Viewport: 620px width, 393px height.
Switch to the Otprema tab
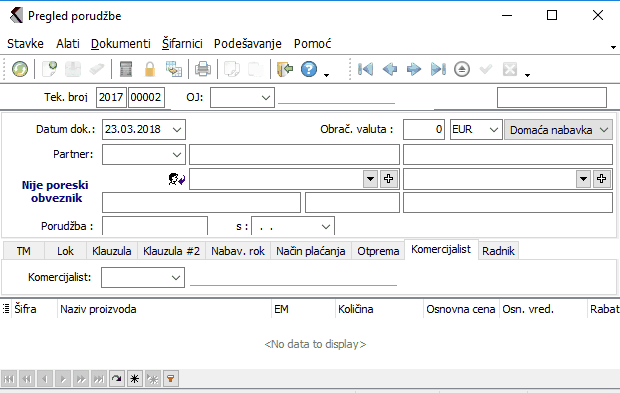pyautogui.click(x=378, y=251)
